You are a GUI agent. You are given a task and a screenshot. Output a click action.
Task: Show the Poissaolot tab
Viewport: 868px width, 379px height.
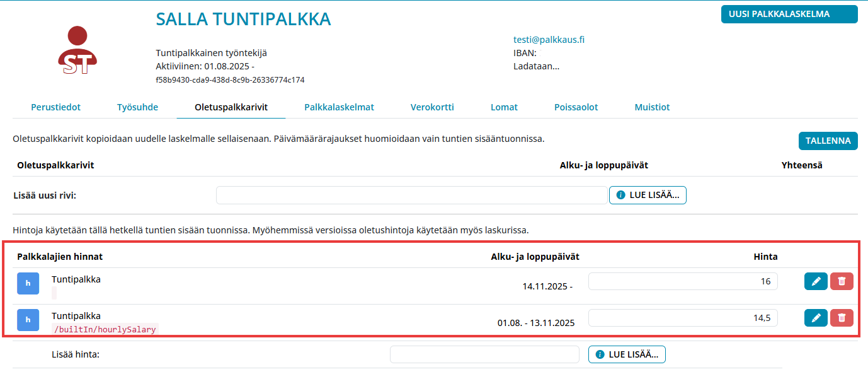[576, 107]
